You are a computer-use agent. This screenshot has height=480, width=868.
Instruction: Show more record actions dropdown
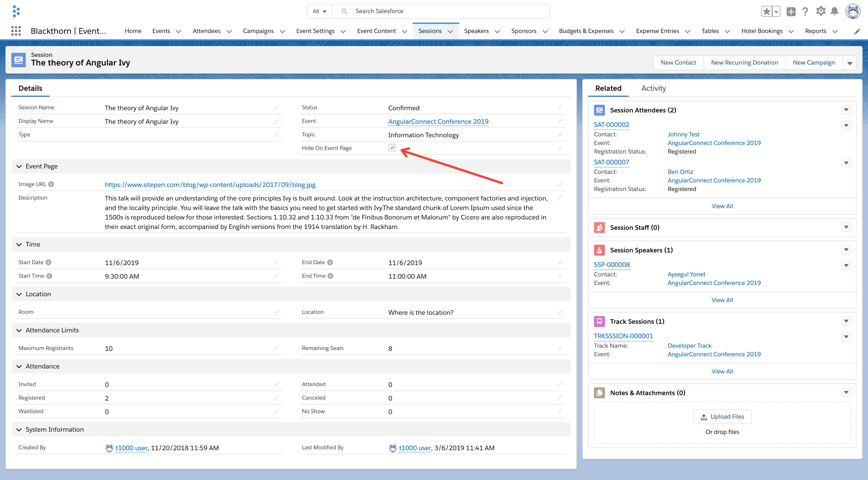pos(849,63)
